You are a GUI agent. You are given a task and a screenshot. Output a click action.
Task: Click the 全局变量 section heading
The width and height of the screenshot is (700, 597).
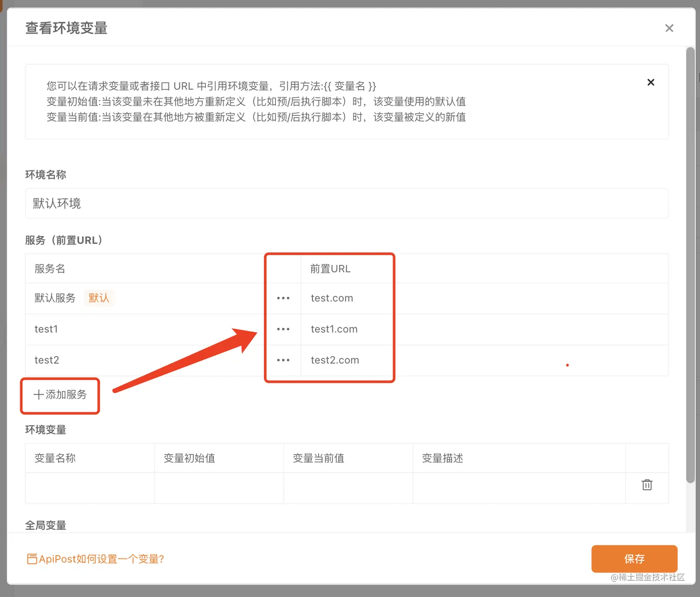[46, 525]
